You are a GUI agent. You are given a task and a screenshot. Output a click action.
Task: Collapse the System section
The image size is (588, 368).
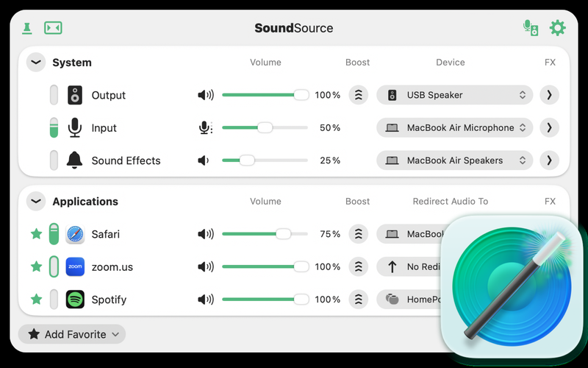36,63
